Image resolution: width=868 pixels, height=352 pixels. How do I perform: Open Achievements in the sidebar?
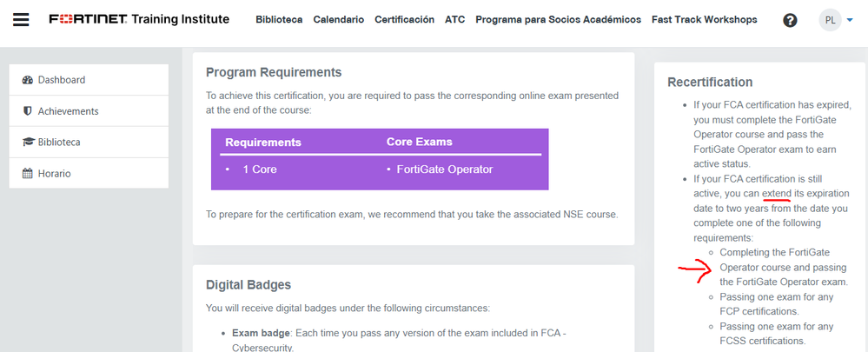click(68, 111)
